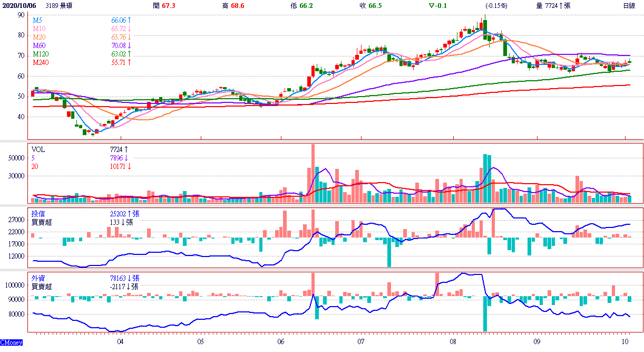Click the M60 moving average label

coord(40,45)
